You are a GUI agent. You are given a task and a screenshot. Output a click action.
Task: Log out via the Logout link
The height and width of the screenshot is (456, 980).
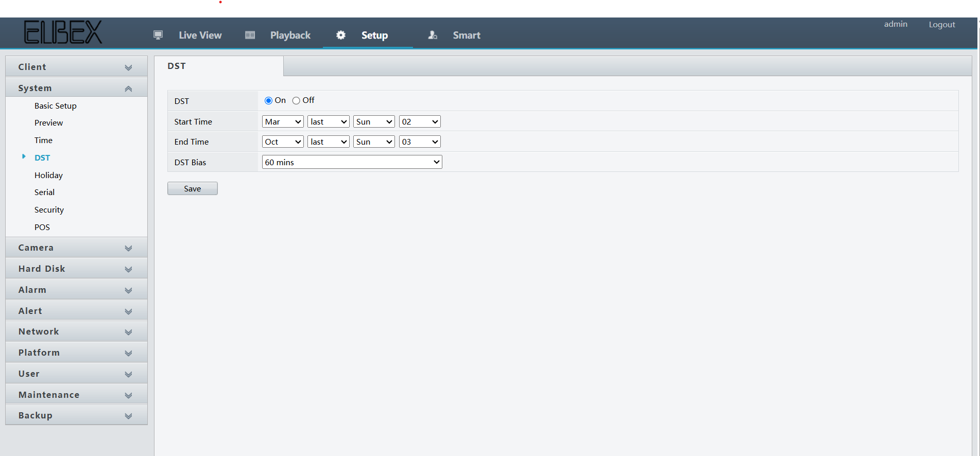942,24
